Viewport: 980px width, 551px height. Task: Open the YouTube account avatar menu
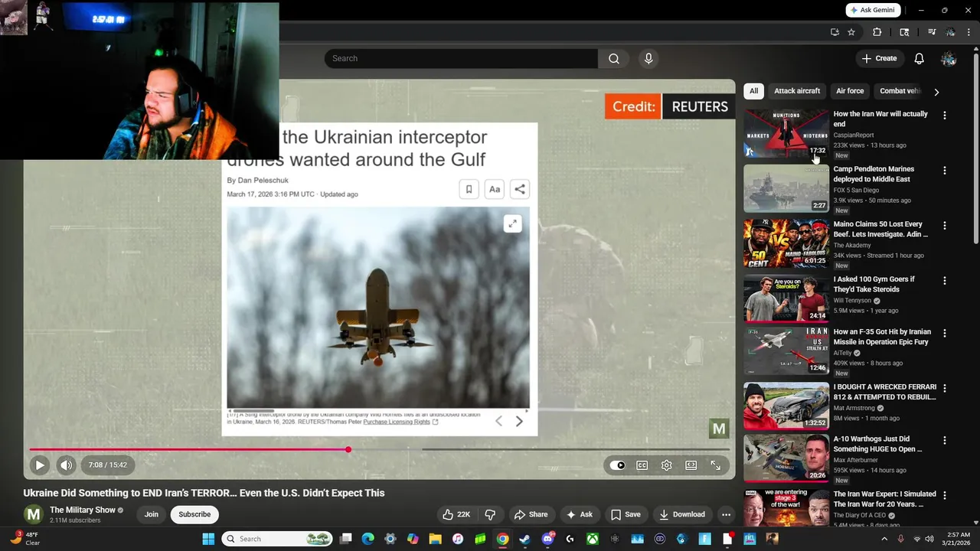coord(949,59)
